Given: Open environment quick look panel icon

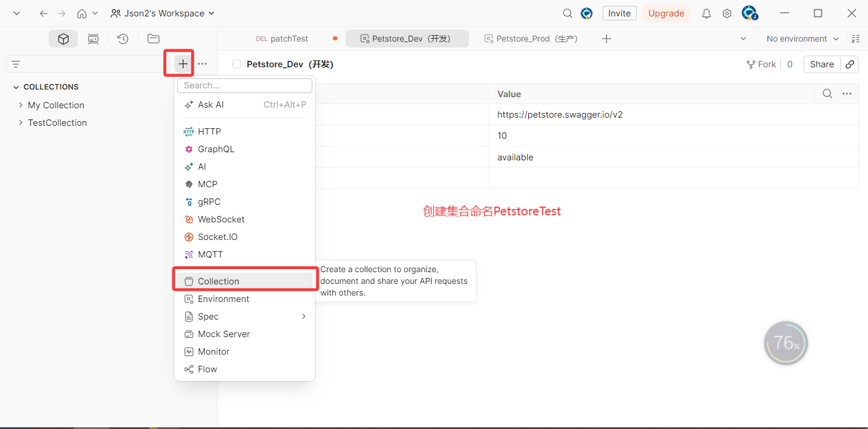Looking at the screenshot, I should 857,39.
